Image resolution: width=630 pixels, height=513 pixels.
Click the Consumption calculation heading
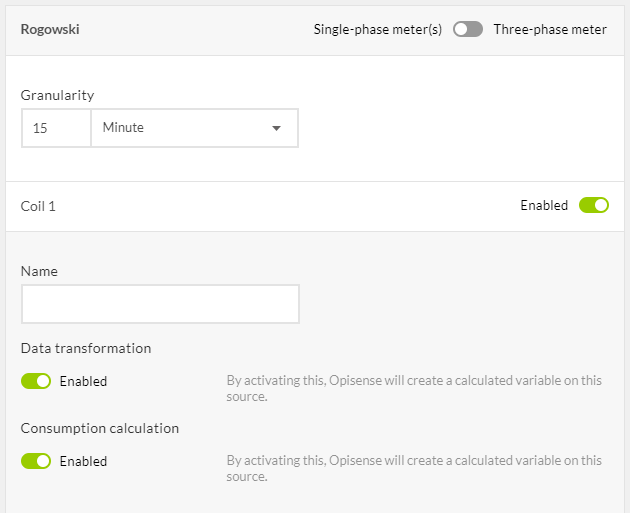(100, 428)
